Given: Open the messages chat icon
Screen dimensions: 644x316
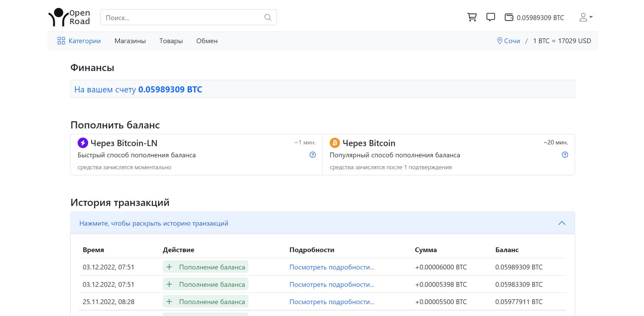Looking at the screenshot, I should [x=491, y=17].
